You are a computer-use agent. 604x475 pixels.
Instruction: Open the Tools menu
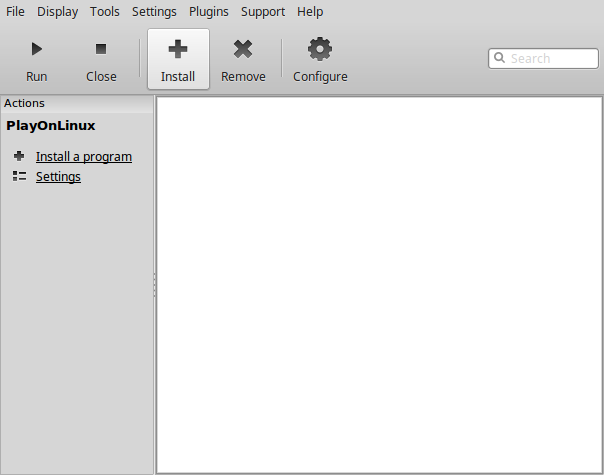click(105, 12)
